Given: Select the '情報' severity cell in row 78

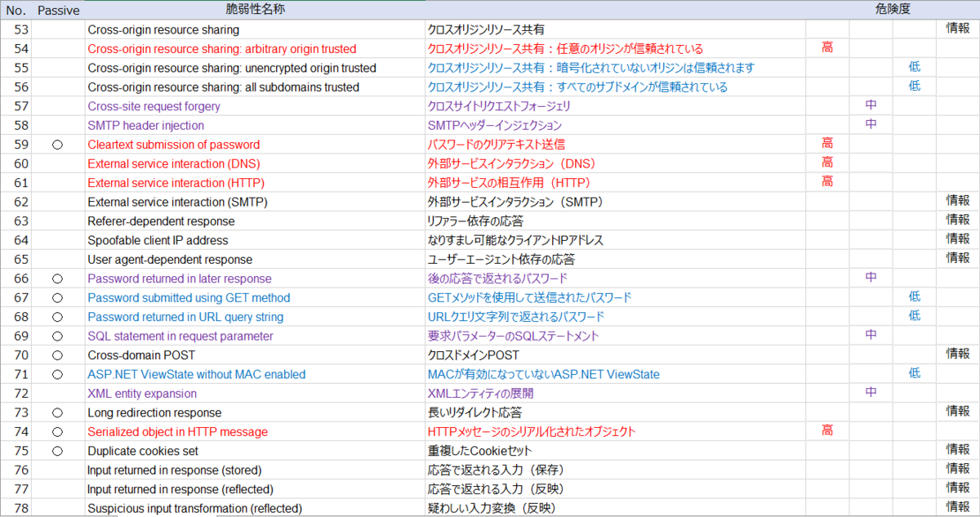Looking at the screenshot, I should click(x=958, y=509).
